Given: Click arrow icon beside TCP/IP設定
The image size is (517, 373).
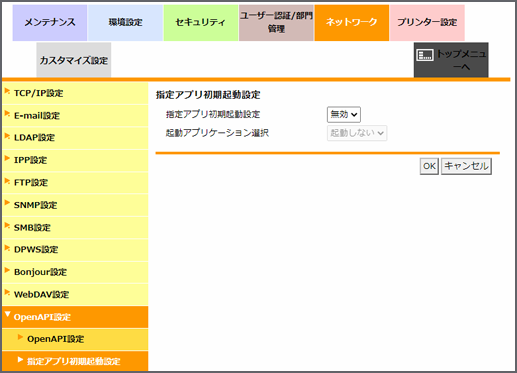Looking at the screenshot, I should pos(7,91).
